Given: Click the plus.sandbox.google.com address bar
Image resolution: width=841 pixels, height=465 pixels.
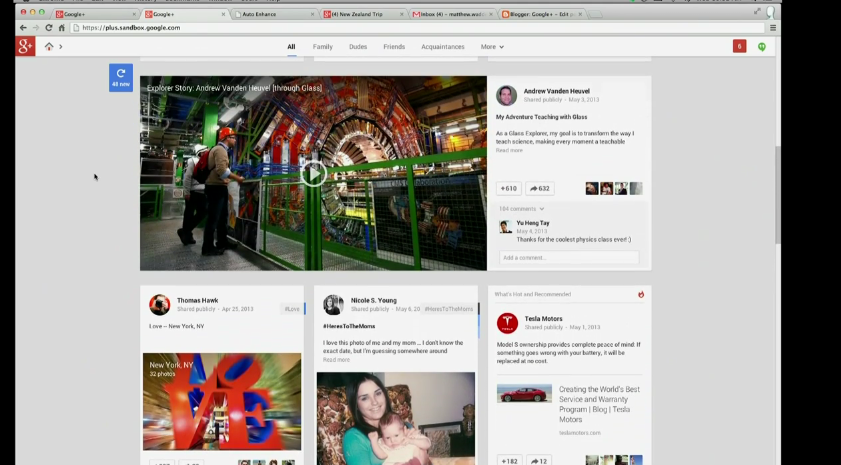Looking at the screenshot, I should coord(417,28).
